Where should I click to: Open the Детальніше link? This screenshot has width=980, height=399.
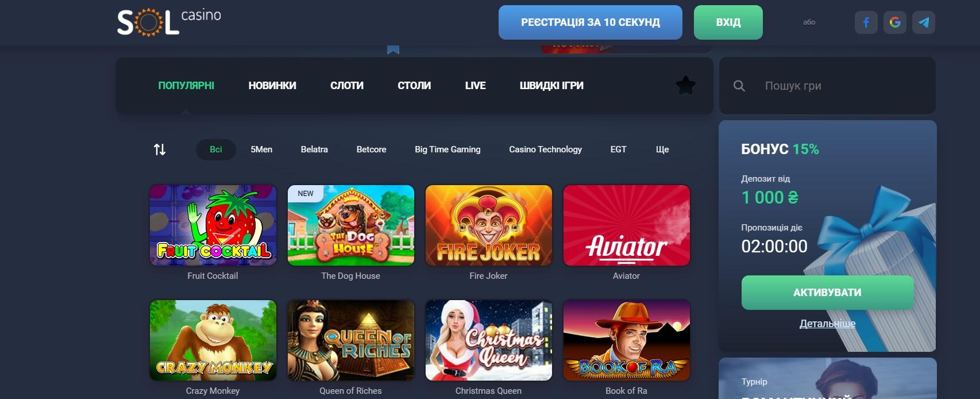pyautogui.click(x=827, y=324)
